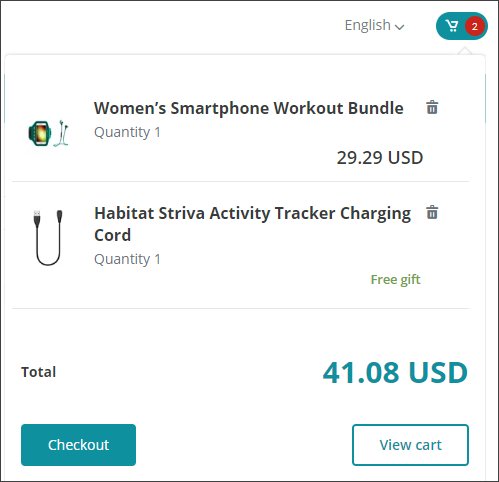Click the Checkout button
This screenshot has height=482, width=499.
pos(78,445)
